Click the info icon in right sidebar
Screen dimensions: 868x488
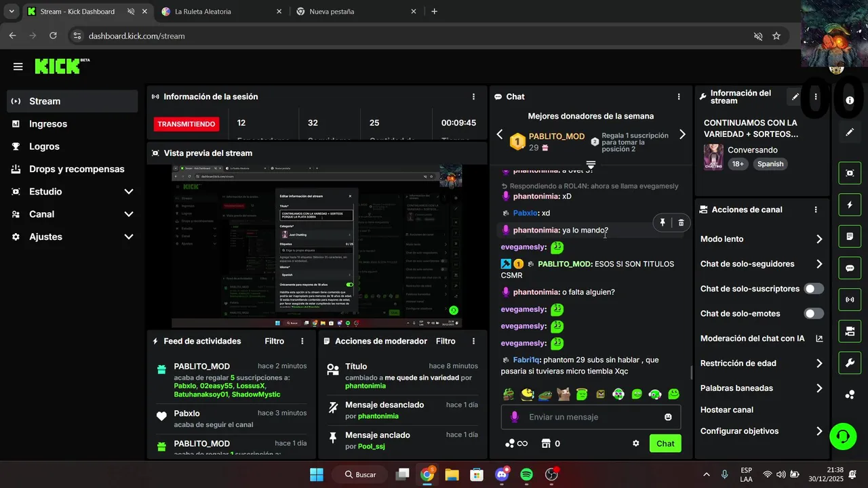pos(850,100)
